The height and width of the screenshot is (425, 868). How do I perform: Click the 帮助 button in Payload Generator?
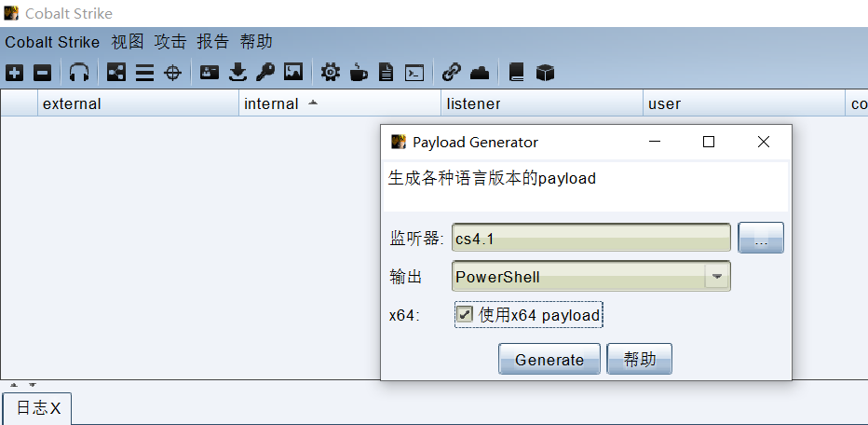click(640, 359)
